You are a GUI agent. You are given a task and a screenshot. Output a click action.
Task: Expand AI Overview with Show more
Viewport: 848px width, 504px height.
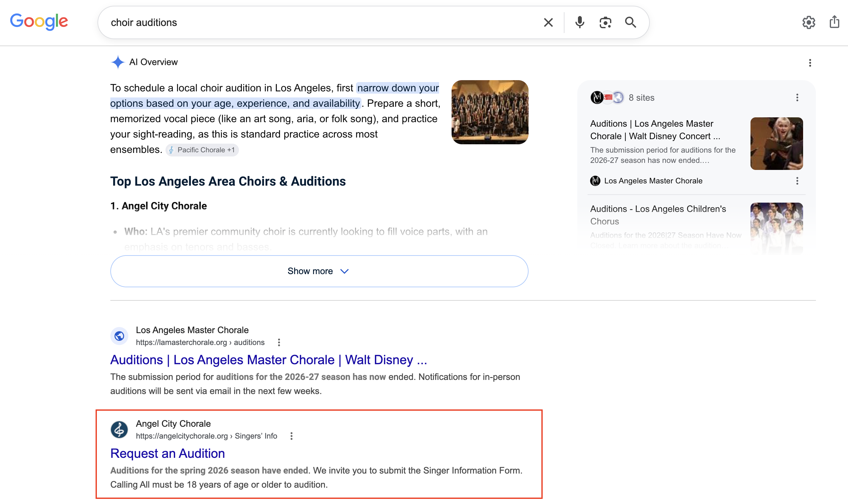[319, 271]
